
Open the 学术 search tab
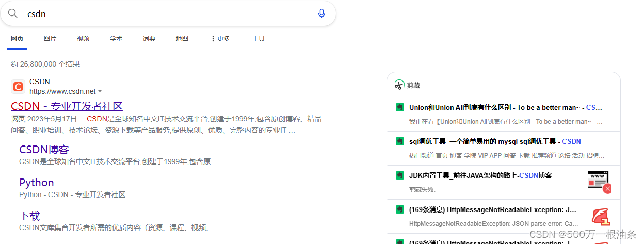coord(116,39)
